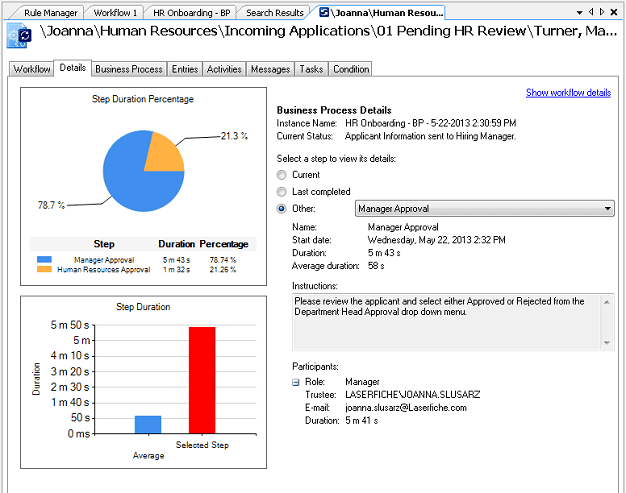Click the 21.26 % percentage cell
The height and width of the screenshot is (493, 626).
point(223,269)
